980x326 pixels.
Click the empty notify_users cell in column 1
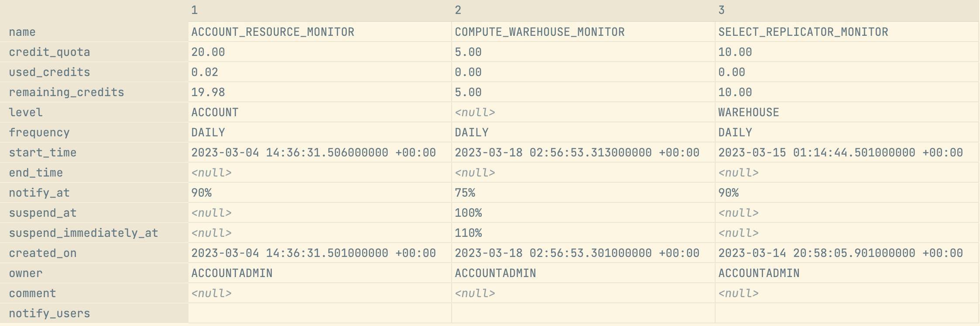coord(320,313)
